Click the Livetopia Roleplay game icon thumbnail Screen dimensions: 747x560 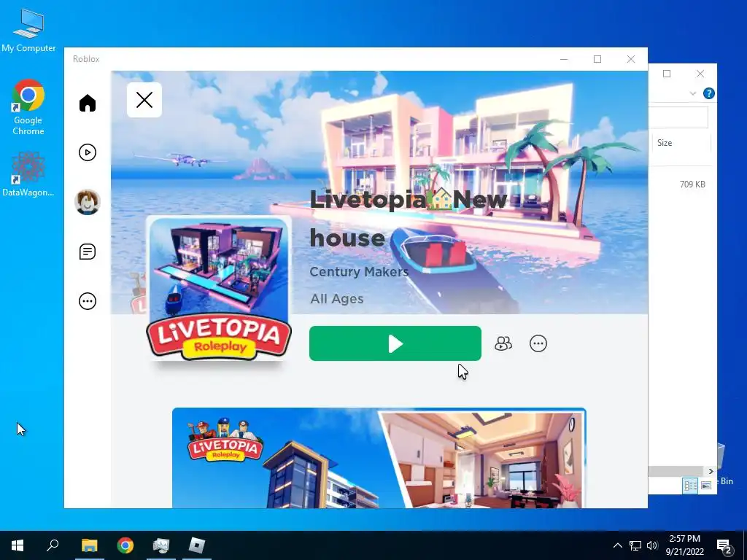coord(219,289)
